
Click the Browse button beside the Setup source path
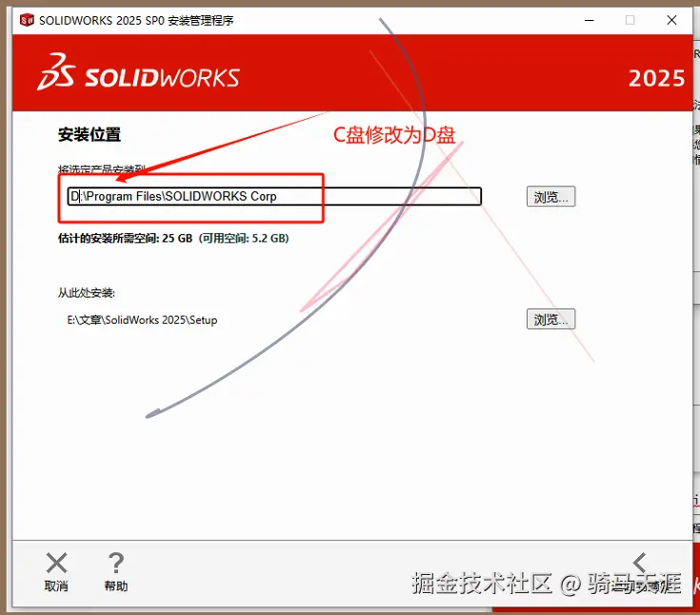(x=550, y=319)
